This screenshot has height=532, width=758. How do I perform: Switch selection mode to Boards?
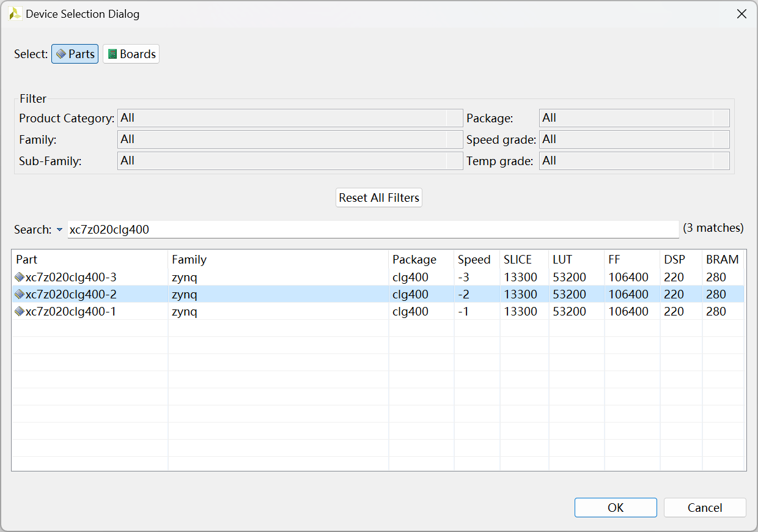131,54
